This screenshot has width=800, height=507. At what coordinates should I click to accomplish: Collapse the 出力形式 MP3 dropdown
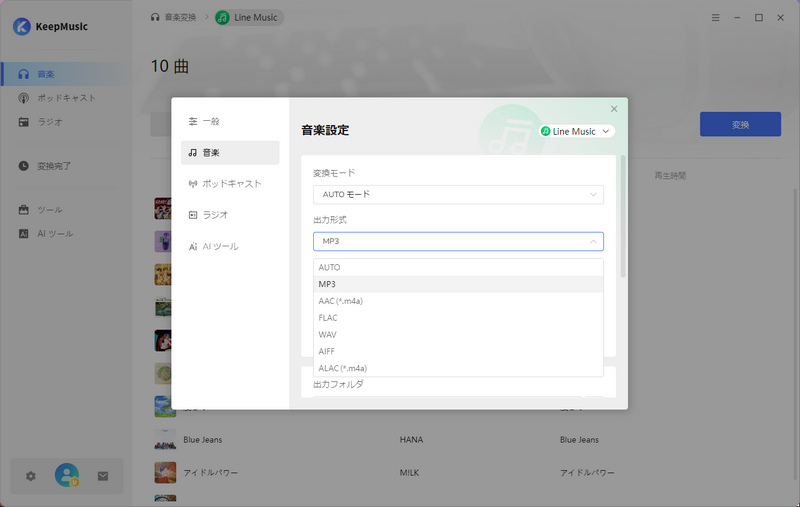pos(458,241)
